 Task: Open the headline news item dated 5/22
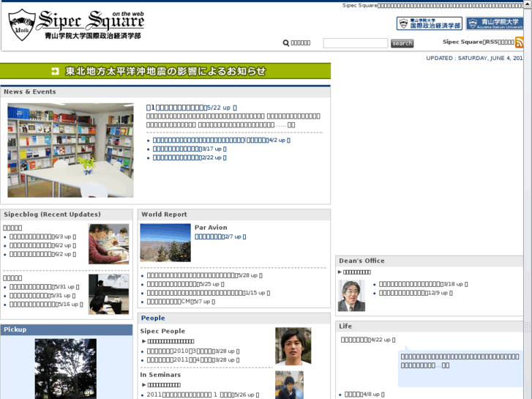pyautogui.click(x=191, y=108)
